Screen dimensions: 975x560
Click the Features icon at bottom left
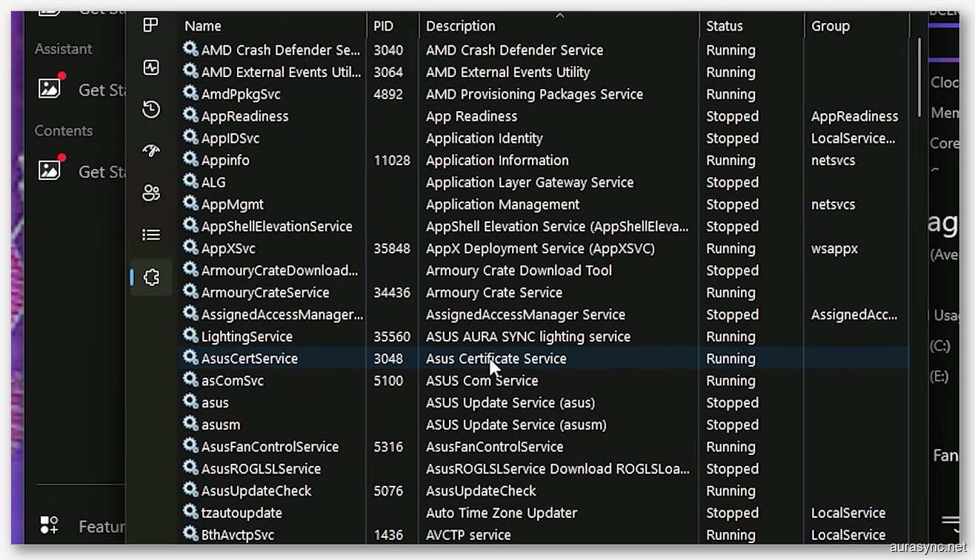(x=49, y=525)
